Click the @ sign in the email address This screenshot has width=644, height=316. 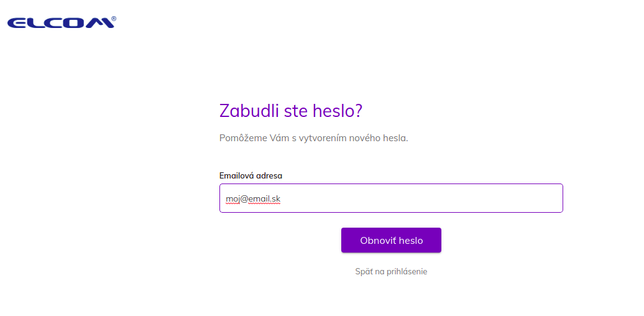pos(244,199)
